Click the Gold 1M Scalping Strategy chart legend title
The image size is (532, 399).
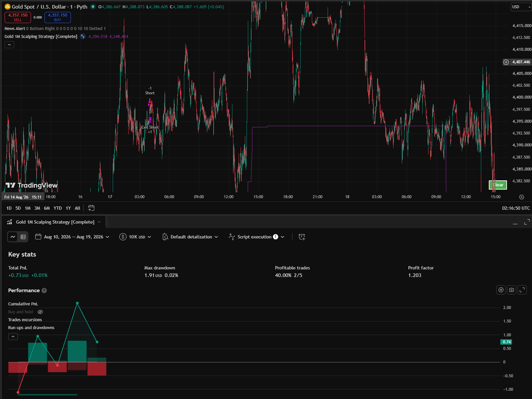coord(41,37)
